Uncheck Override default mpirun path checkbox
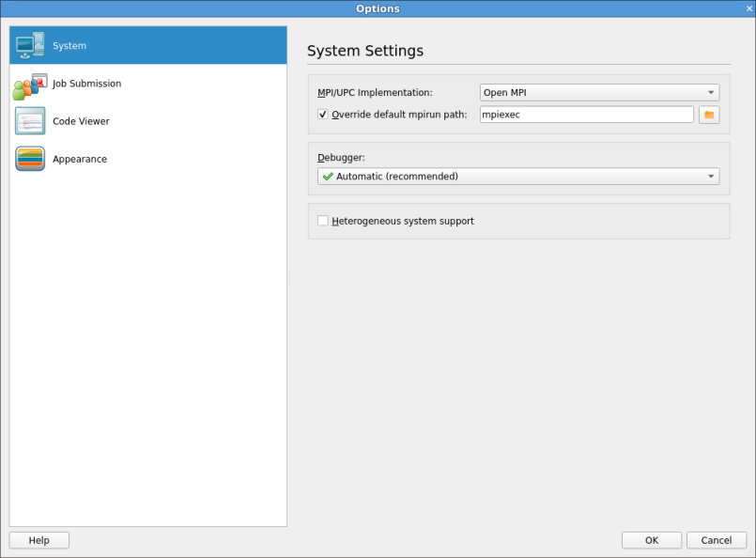Image resolution: width=756 pixels, height=558 pixels. (323, 115)
